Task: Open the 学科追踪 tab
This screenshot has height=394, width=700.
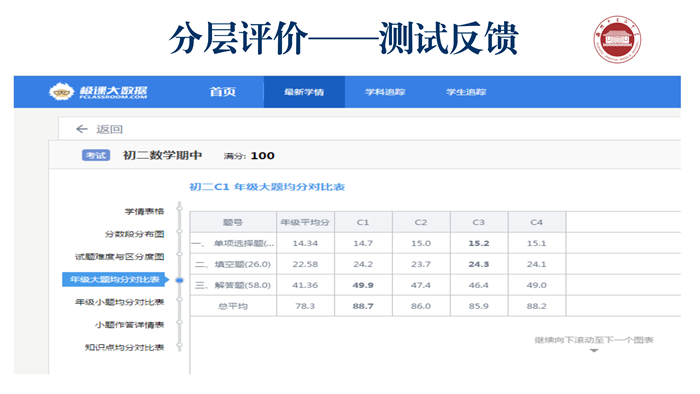Action: click(x=385, y=92)
